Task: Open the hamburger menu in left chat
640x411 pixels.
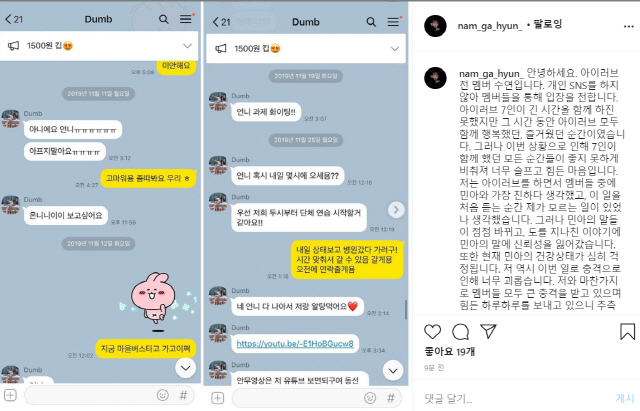Action: pos(186,18)
